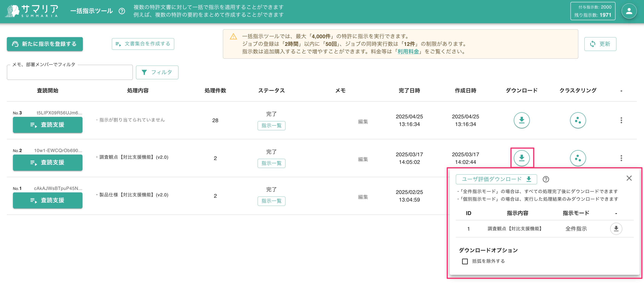Expand 指示一覧 for job No.1

point(271,201)
